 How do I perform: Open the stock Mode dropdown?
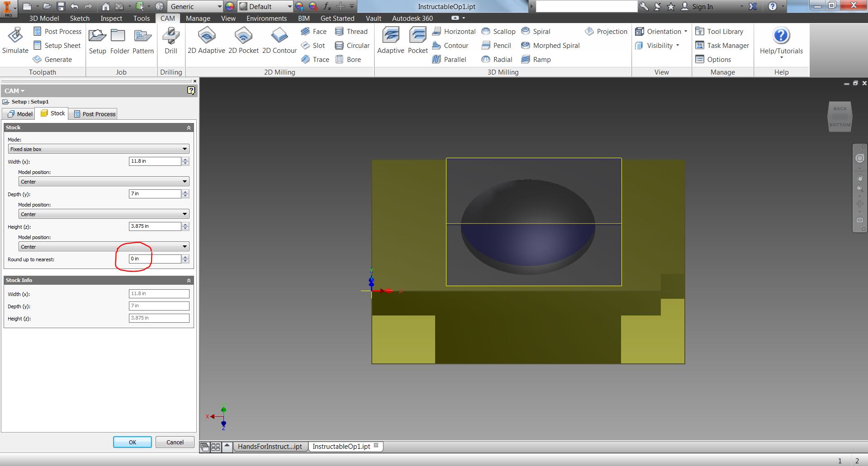[99, 149]
